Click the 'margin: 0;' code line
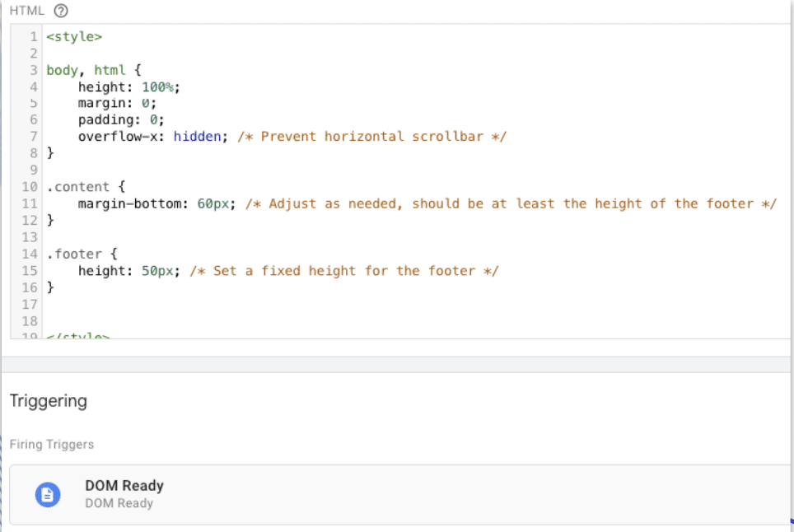The height and width of the screenshot is (532, 794). pyautogui.click(x=117, y=103)
